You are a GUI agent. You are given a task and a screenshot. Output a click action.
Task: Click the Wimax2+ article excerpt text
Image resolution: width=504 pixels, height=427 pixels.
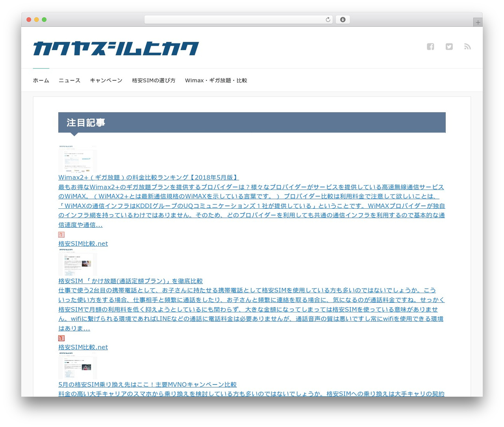(x=252, y=206)
